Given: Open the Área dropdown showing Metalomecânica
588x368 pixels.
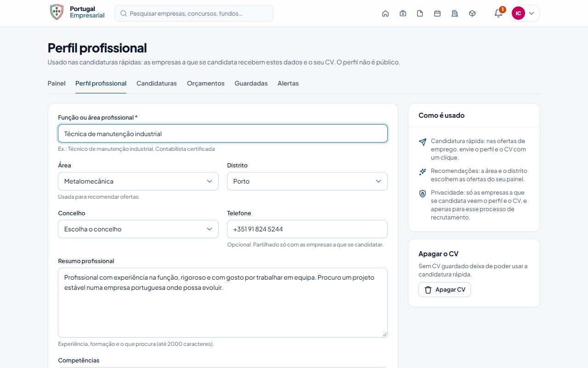Looking at the screenshot, I should click(x=138, y=181).
